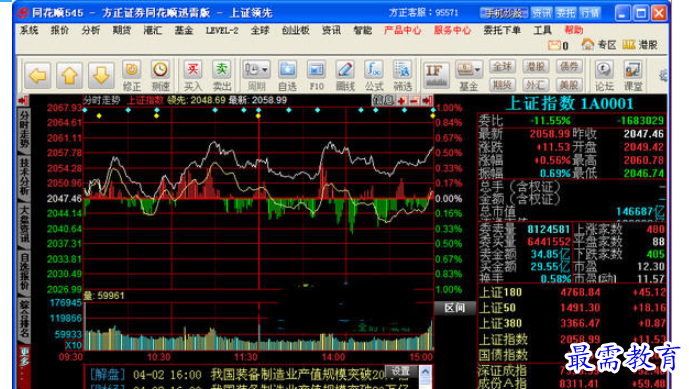Click the 区间 button
The width and height of the screenshot is (689, 389).
click(454, 308)
